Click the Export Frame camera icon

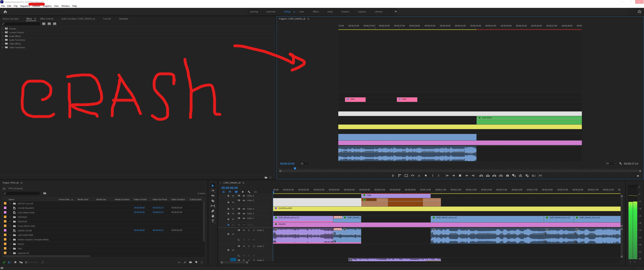point(507,176)
